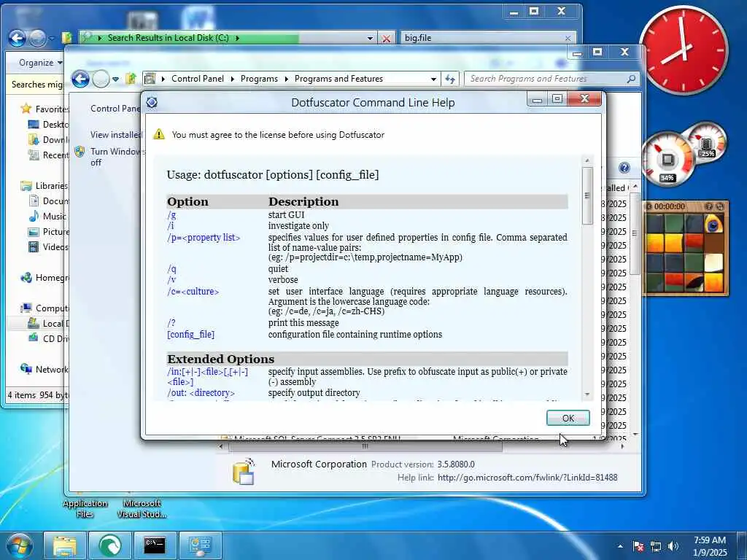747x560 pixels.
Task: Click Control Panel taskbar icon
Action: pos(200,545)
